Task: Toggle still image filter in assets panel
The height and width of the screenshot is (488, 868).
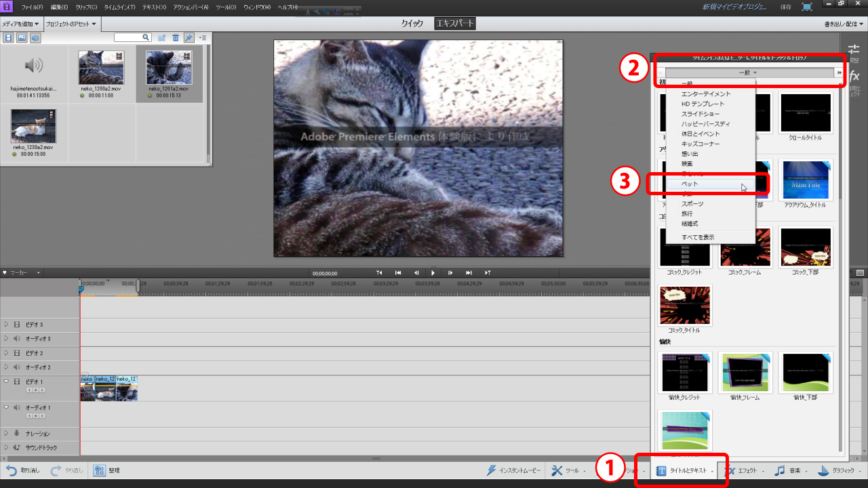Action: tap(22, 38)
